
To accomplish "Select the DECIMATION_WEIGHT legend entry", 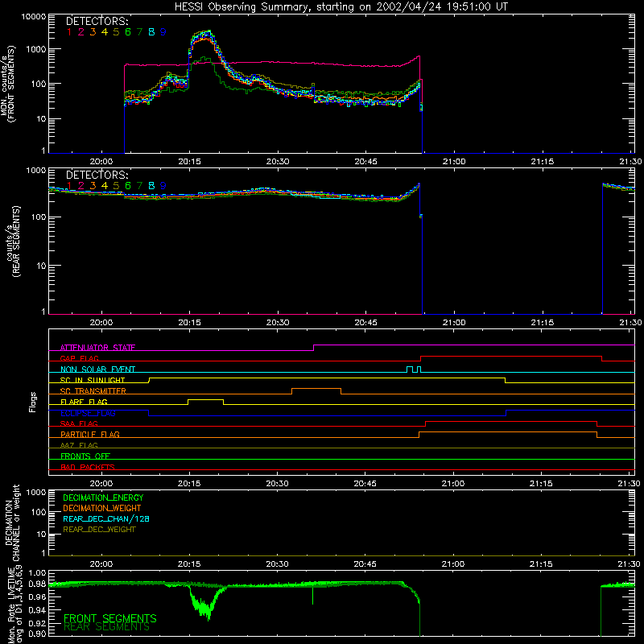I will pyautogui.click(x=102, y=509).
